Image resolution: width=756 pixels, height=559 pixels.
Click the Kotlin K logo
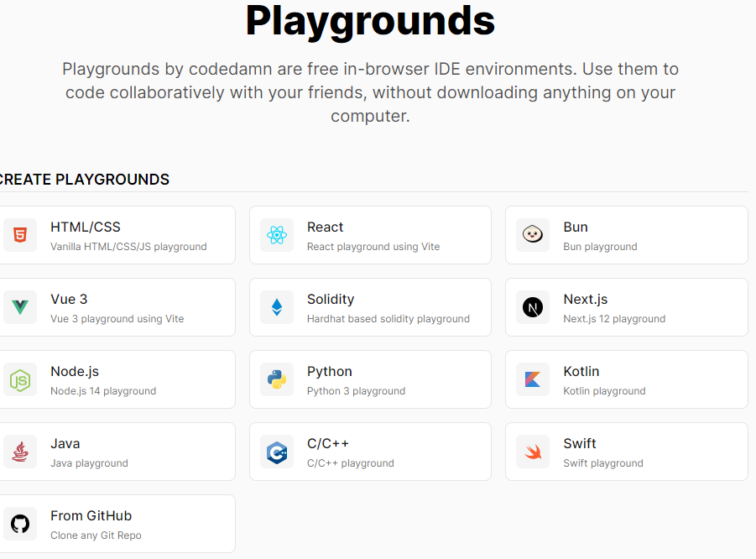click(533, 379)
